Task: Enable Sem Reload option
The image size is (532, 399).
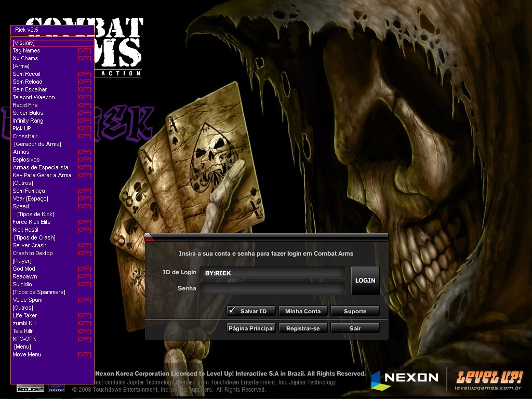Action: click(x=52, y=82)
